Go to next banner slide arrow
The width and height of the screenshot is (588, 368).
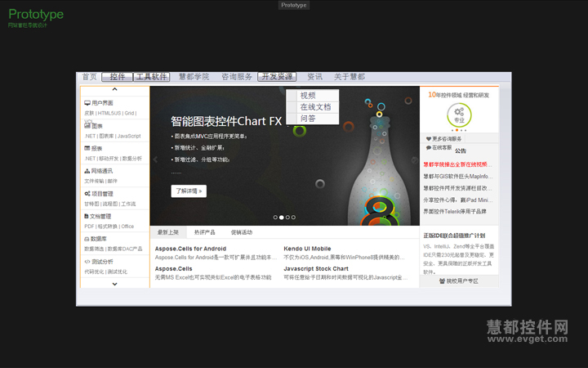tap(414, 160)
